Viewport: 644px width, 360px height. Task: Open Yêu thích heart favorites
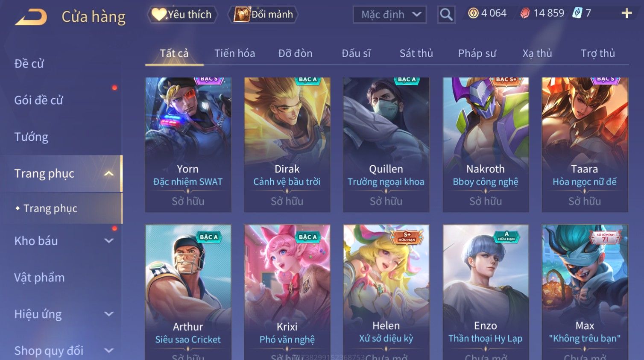(x=182, y=15)
